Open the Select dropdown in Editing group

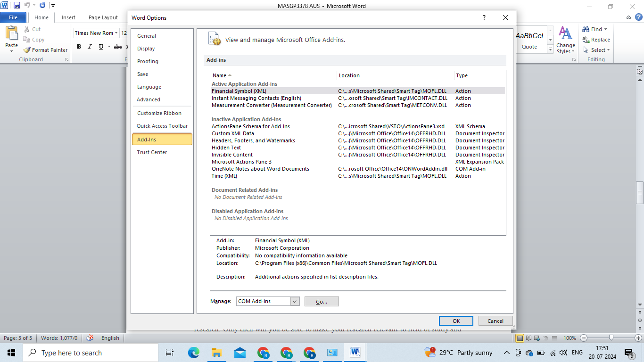click(x=596, y=50)
